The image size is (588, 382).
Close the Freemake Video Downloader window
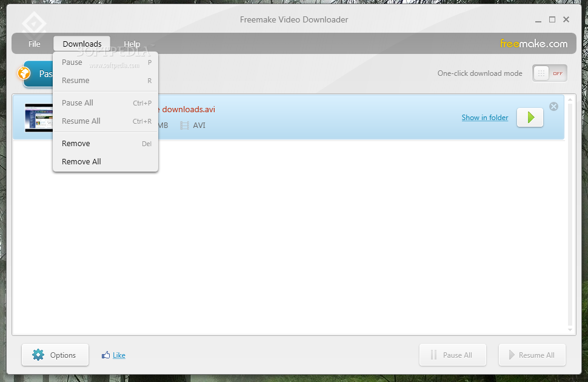point(566,19)
